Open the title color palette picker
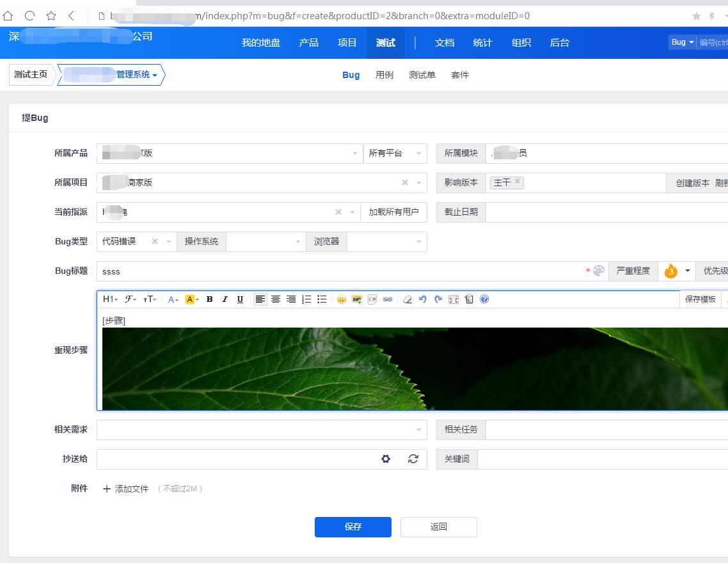 [599, 271]
